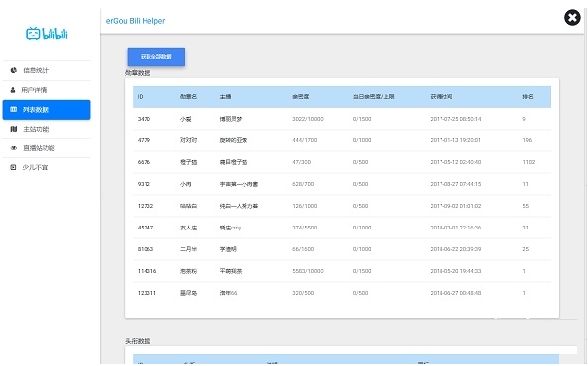Screen dimensions: 588x366
Task: Select the medal ID 9312 cell
Action: click(x=144, y=184)
